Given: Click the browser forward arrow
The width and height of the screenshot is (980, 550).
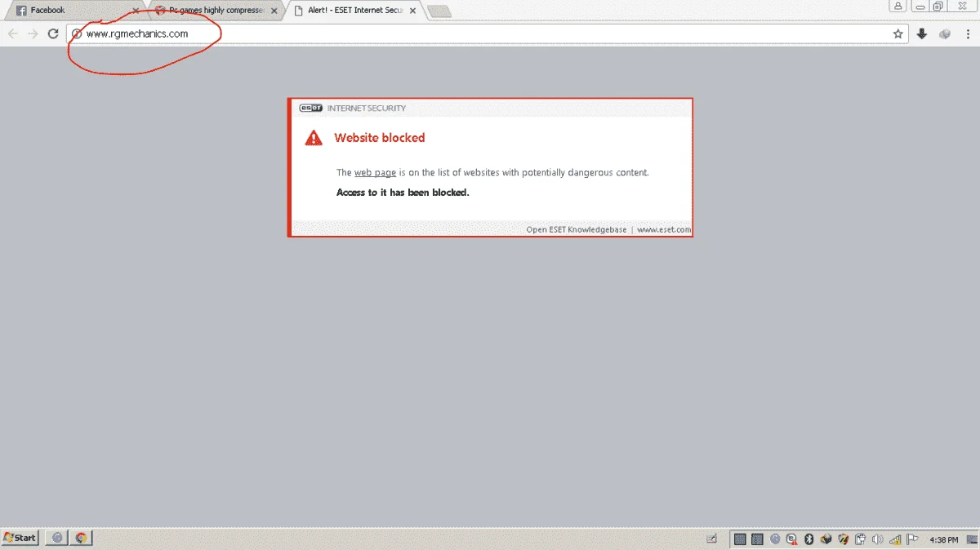Looking at the screenshot, I should pyautogui.click(x=33, y=33).
